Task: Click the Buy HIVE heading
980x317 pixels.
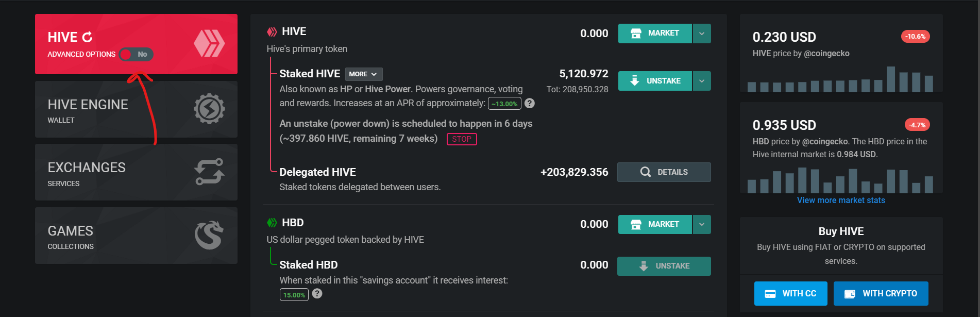Action: [841, 231]
